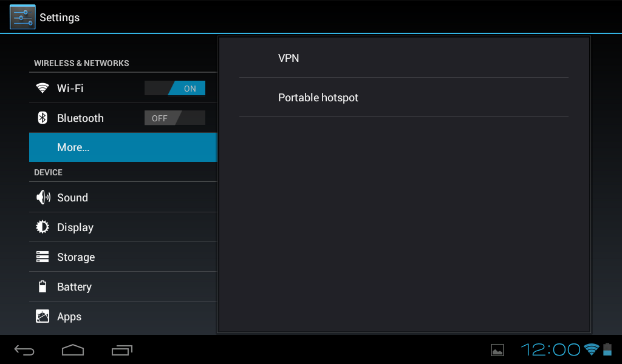Click the Bluetooth symbol icon
This screenshot has width=622, height=364.
click(x=43, y=118)
